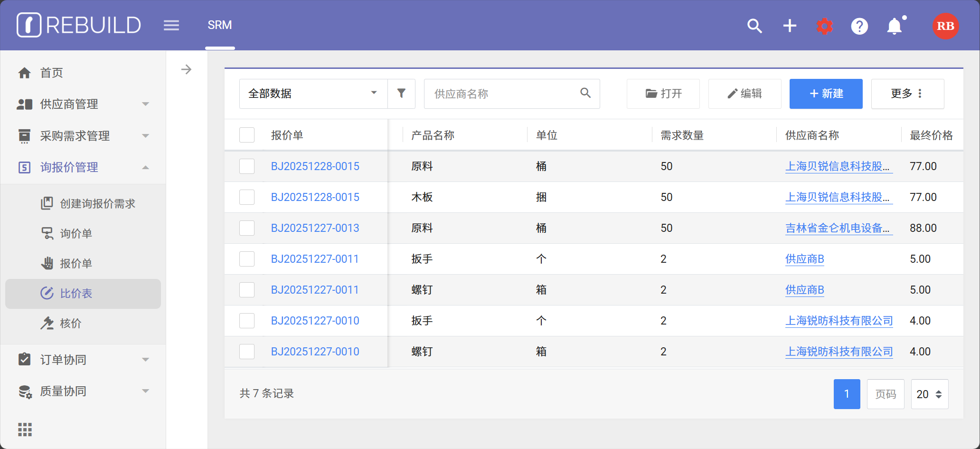Screen dimensions: 980x449
Task: Open the 核价 sidebar menu item
Action: click(x=71, y=324)
